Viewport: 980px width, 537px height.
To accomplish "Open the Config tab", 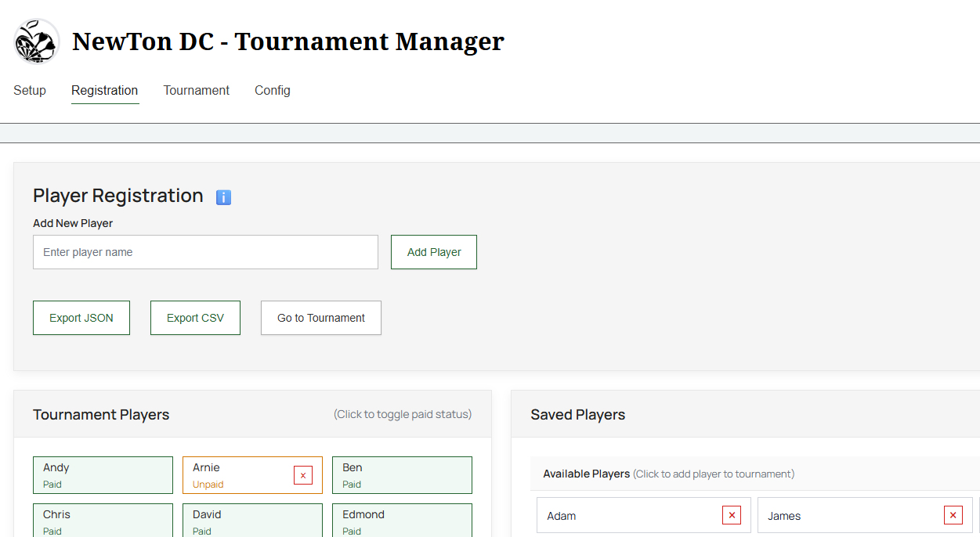I will (272, 90).
